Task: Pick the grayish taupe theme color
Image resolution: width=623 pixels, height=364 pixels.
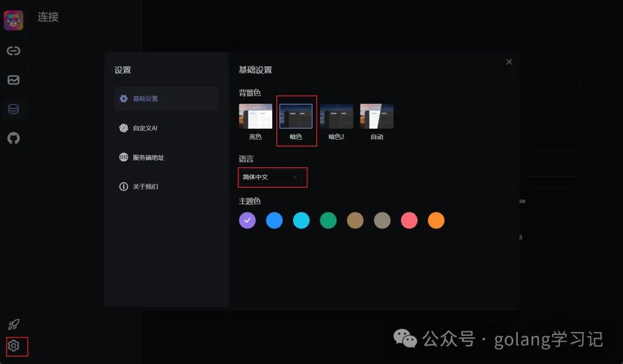Action: [x=382, y=220]
